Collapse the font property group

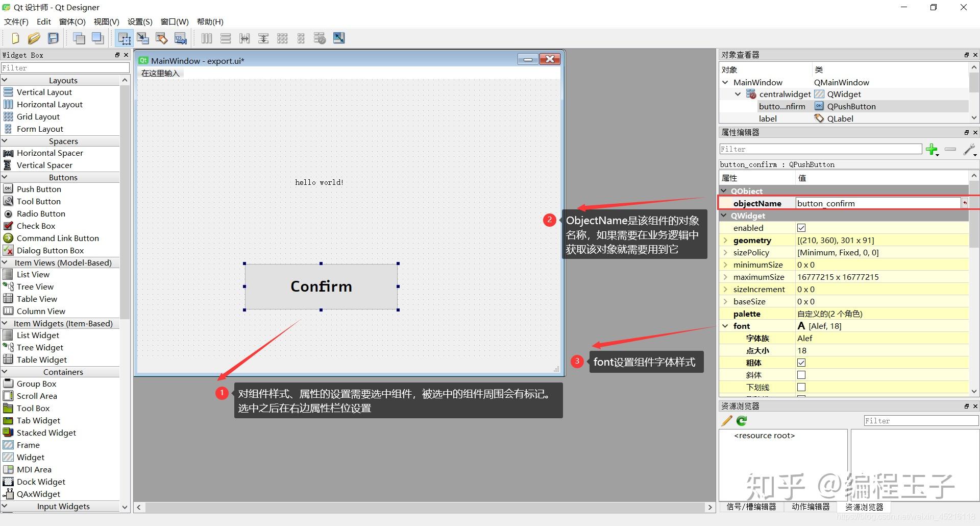[725, 325]
